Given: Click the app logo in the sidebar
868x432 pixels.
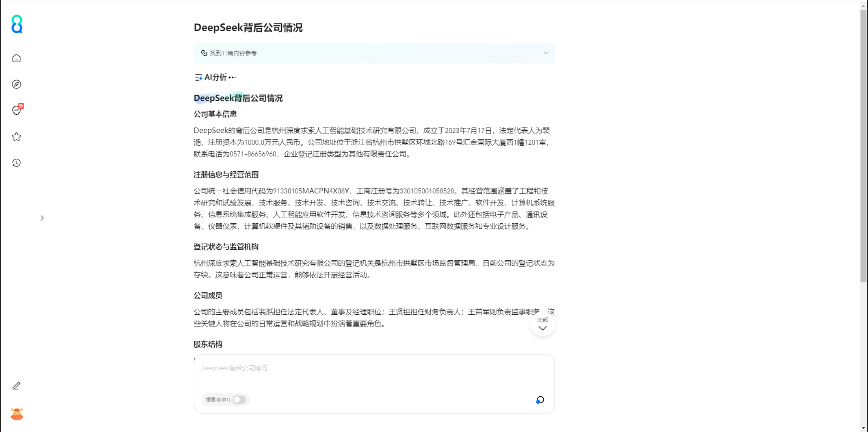Looking at the screenshot, I should click(x=17, y=24).
